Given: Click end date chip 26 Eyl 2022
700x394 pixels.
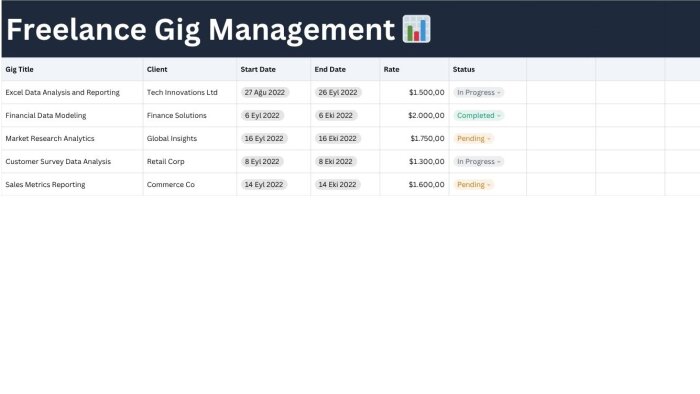Looking at the screenshot, I should [338, 92].
